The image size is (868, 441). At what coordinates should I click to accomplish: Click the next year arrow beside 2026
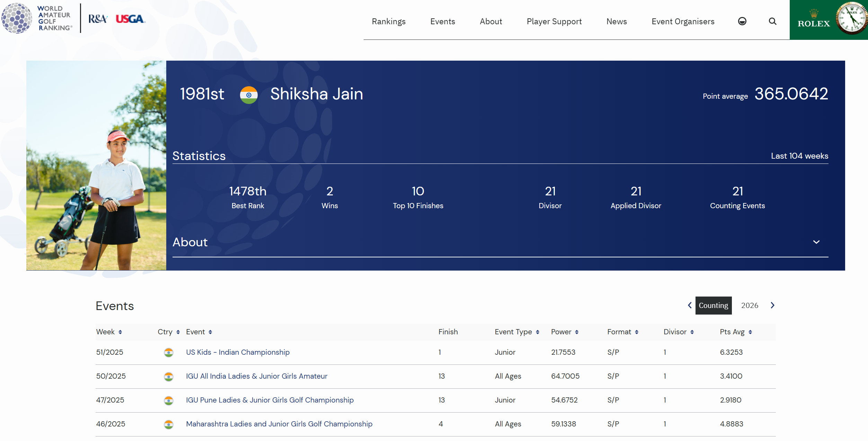(772, 305)
